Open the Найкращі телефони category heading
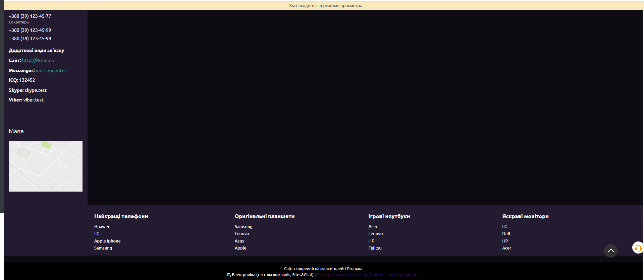This screenshot has width=644, height=280. pos(121,216)
